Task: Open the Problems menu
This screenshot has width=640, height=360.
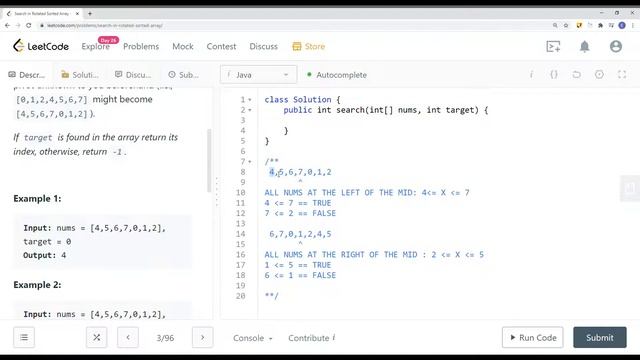Action: [x=141, y=47]
